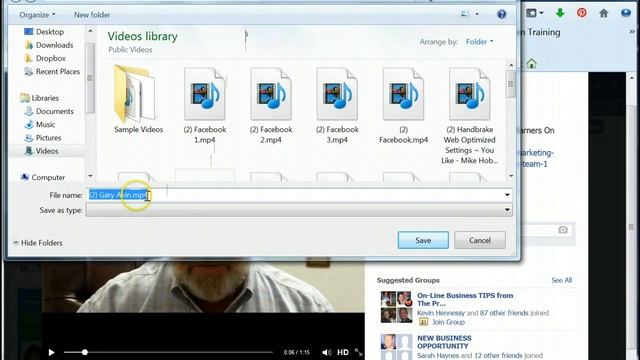Click the Pinterest browser toolbar icon
Screen dimensions: 640x360
pyautogui.click(x=582, y=13)
